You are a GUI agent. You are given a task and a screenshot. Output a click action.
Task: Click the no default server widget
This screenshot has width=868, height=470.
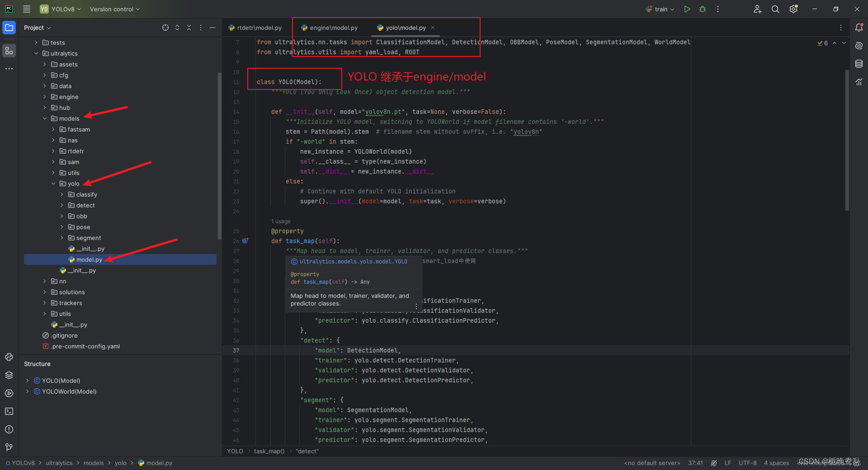[x=652, y=463]
